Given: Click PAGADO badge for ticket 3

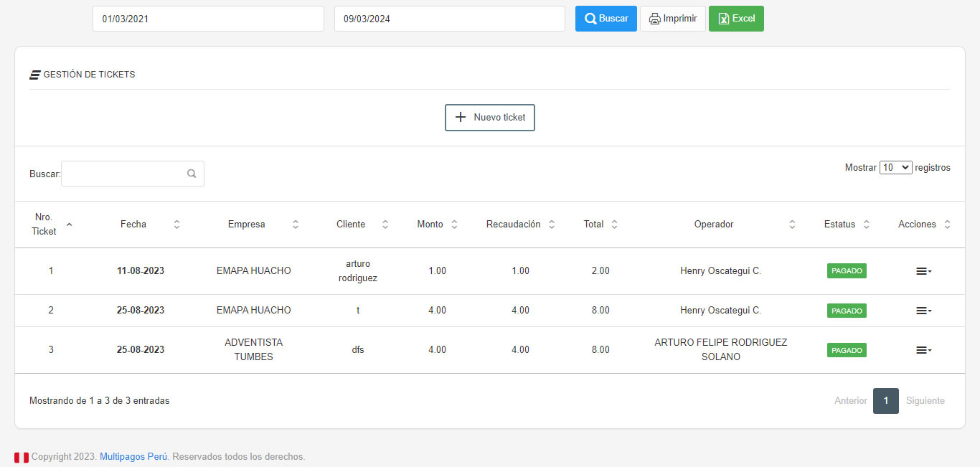Looking at the screenshot, I should (x=847, y=350).
